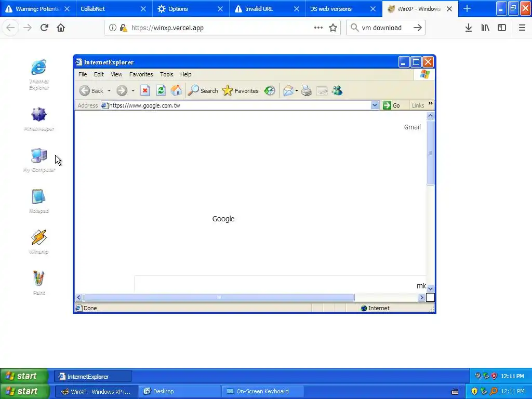Select InternetExplorer taskbar button
532x399 pixels.
[x=93, y=376]
